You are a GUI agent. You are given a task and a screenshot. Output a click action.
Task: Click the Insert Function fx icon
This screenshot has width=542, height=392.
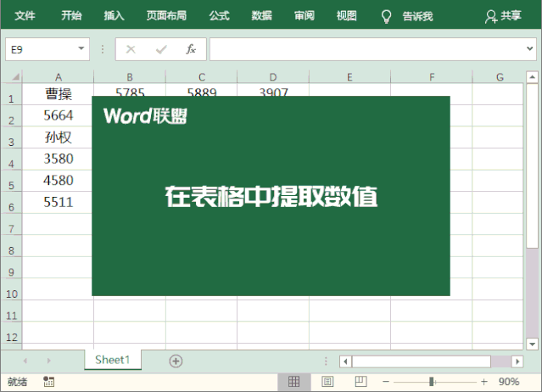coord(191,49)
